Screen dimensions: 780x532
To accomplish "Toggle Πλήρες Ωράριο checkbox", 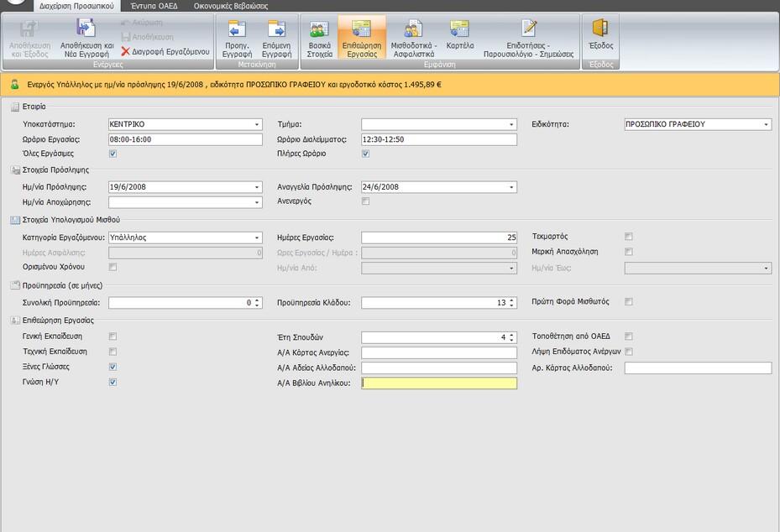I will pyautogui.click(x=365, y=154).
